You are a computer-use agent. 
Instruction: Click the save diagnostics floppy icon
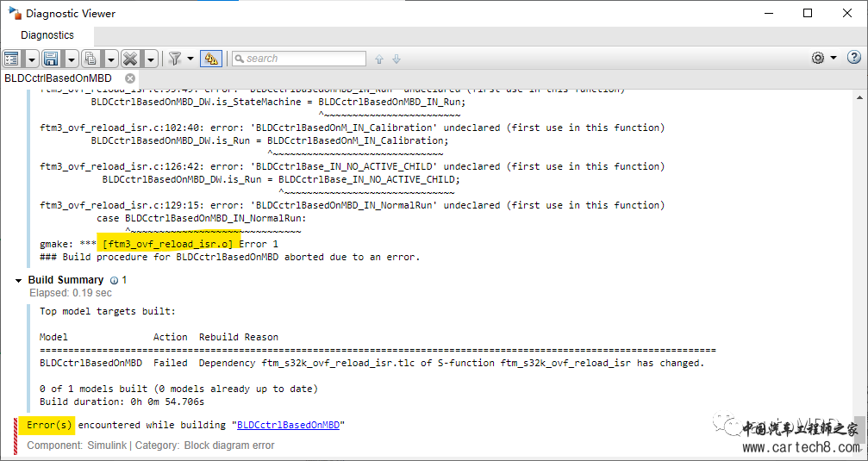tap(51, 58)
